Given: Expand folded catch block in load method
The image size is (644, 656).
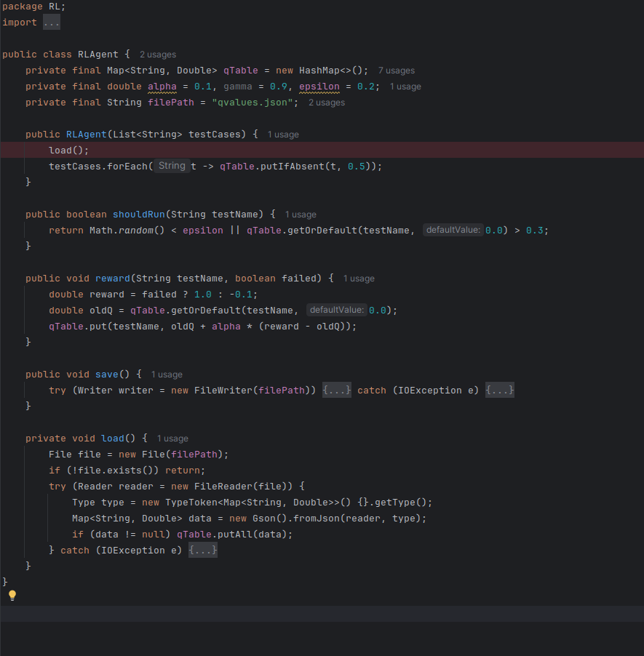Looking at the screenshot, I should (203, 551).
